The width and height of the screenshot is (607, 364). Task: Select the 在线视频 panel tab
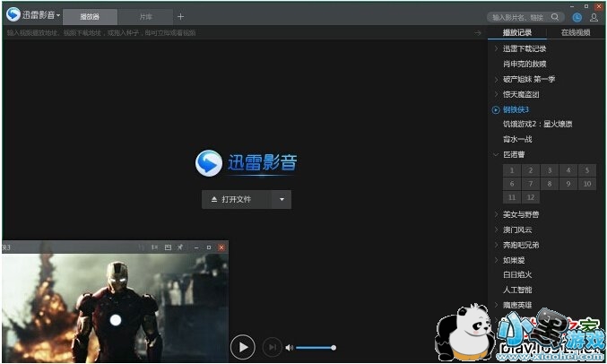576,33
